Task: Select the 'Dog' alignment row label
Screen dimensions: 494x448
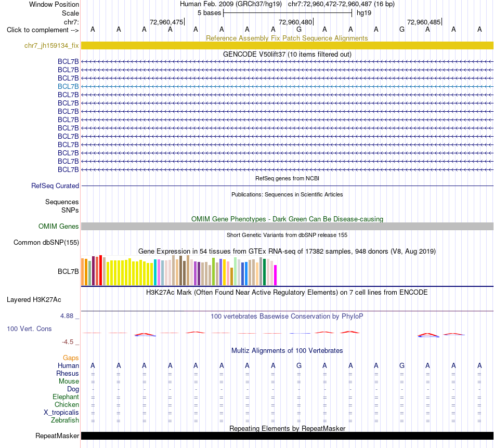Action: pos(73,389)
